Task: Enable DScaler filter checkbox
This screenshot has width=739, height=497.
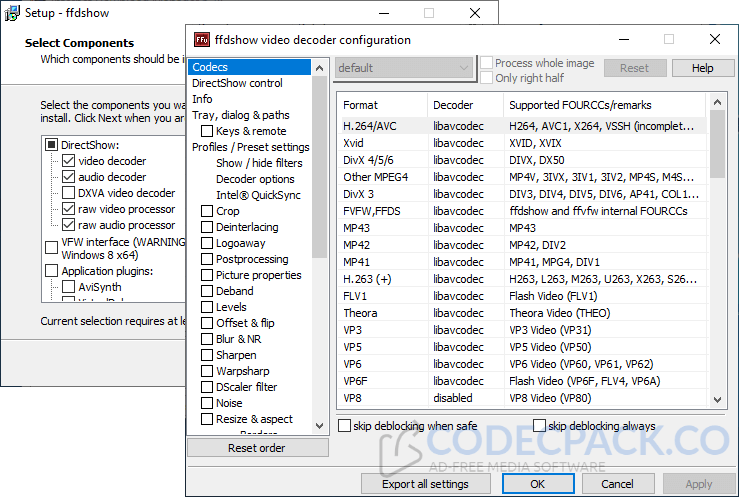Action: [207, 387]
